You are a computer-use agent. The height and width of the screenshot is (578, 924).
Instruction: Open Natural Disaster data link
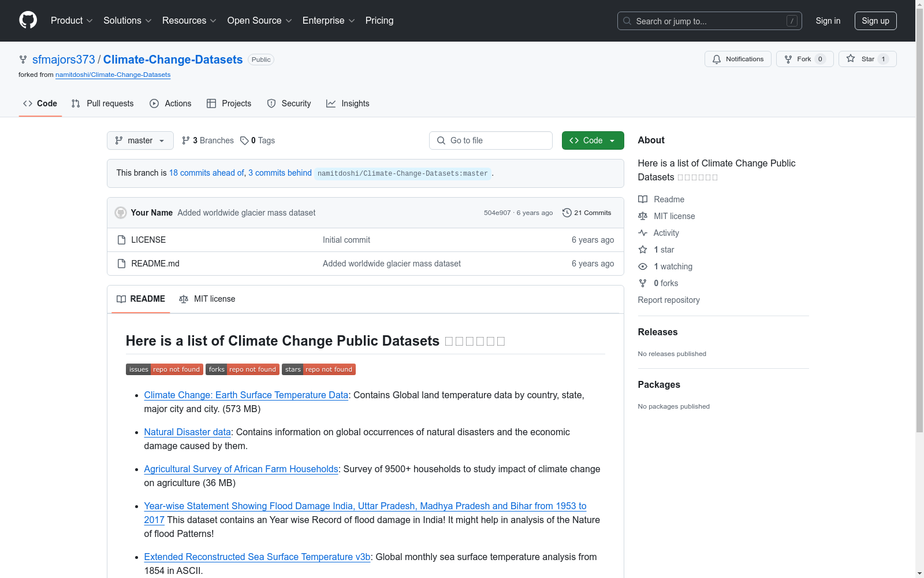click(188, 432)
